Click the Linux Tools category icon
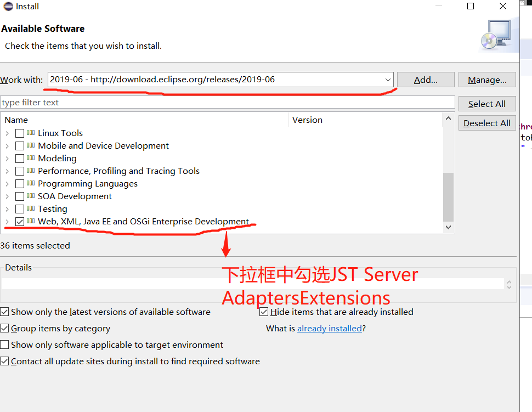532x412 pixels. pos(31,133)
